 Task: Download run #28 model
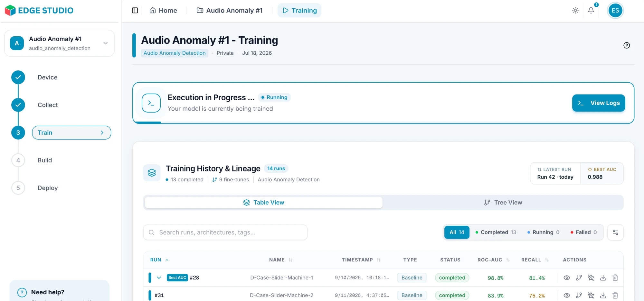(603, 278)
